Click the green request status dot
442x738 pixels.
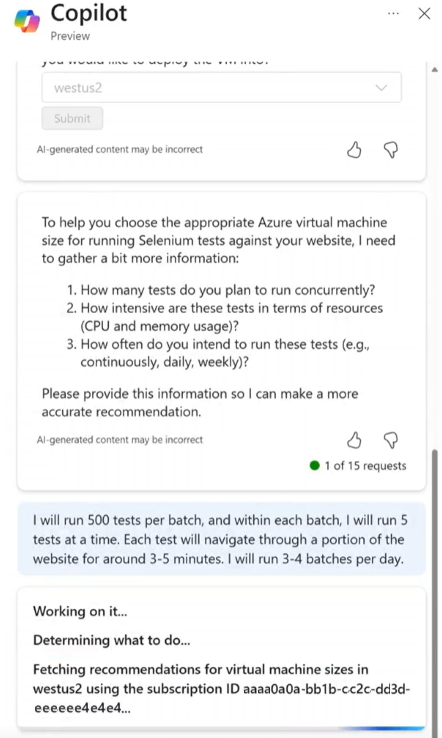(314, 465)
